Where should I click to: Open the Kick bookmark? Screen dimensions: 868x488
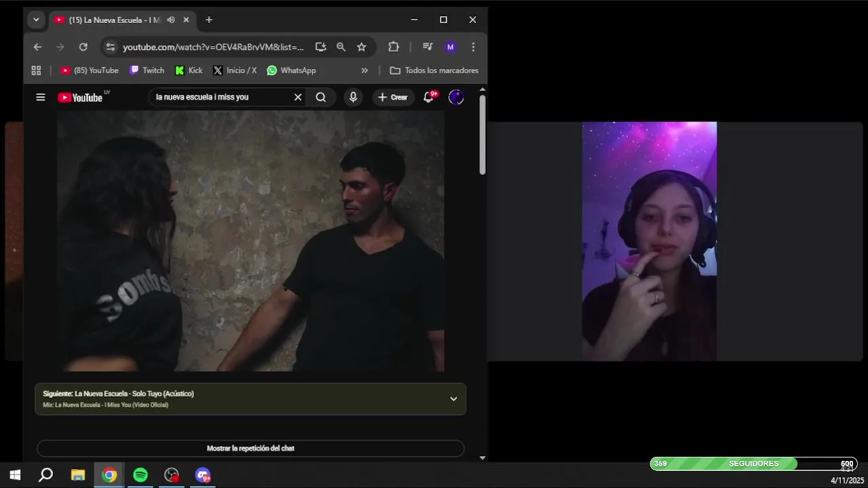coord(189,70)
